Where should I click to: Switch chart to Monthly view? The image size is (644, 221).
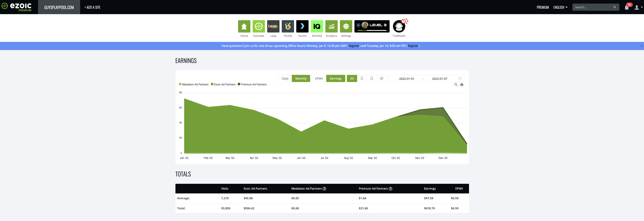coord(301,79)
